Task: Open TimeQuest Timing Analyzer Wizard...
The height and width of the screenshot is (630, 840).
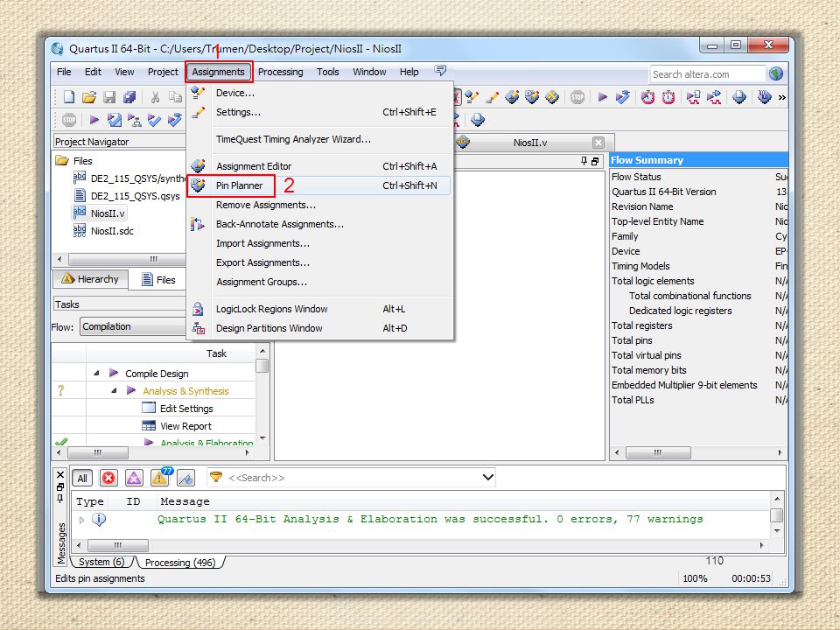Action: (x=318, y=139)
